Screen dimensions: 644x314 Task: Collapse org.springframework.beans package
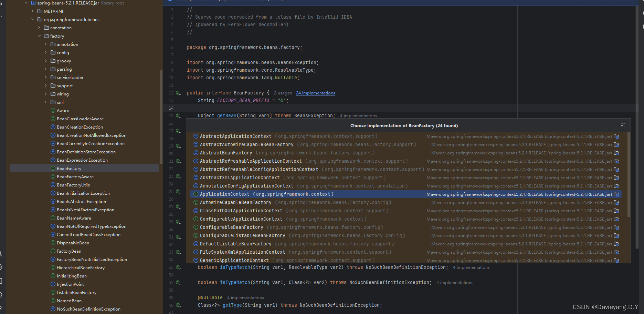point(33,19)
